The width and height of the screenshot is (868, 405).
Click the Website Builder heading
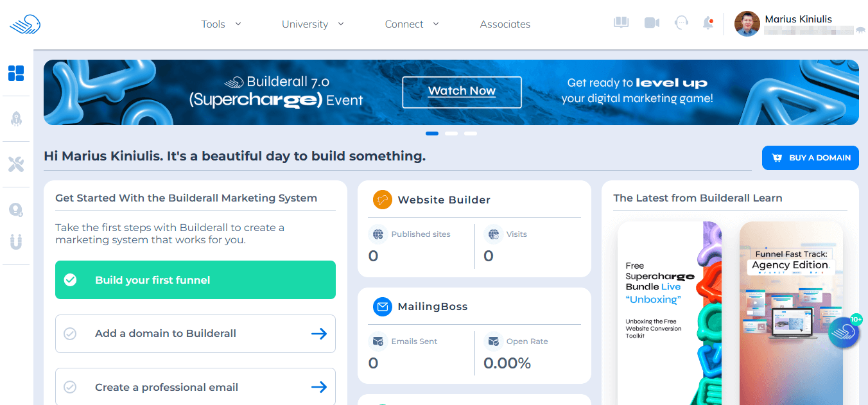tap(444, 200)
